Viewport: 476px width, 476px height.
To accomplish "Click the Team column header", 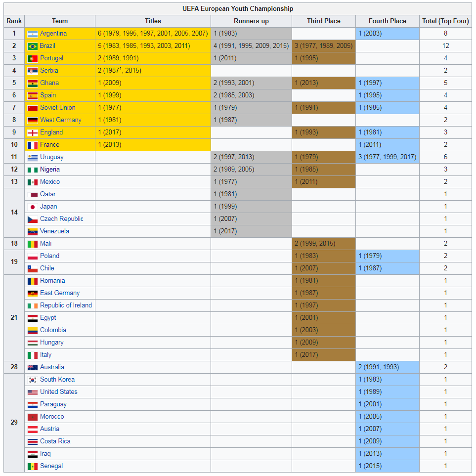I will [x=60, y=21].
